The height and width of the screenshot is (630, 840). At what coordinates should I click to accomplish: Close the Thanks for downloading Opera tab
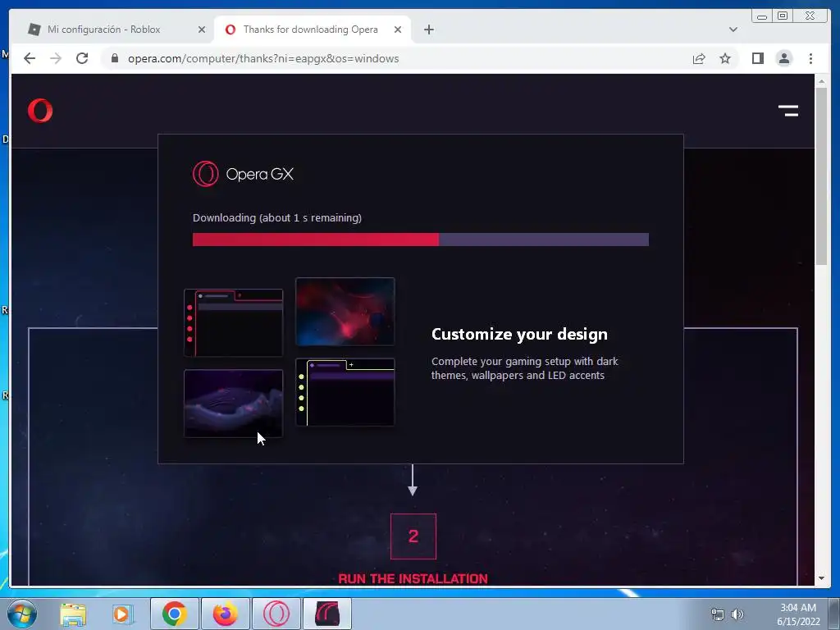398,30
